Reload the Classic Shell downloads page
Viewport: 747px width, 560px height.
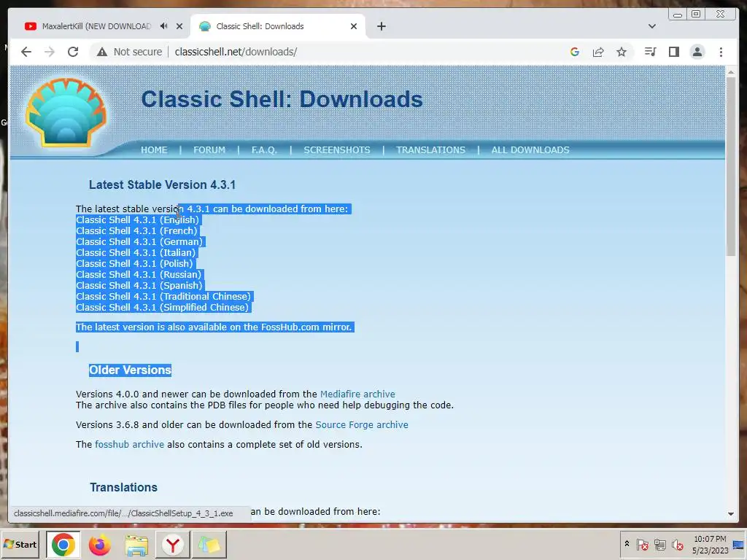73,52
